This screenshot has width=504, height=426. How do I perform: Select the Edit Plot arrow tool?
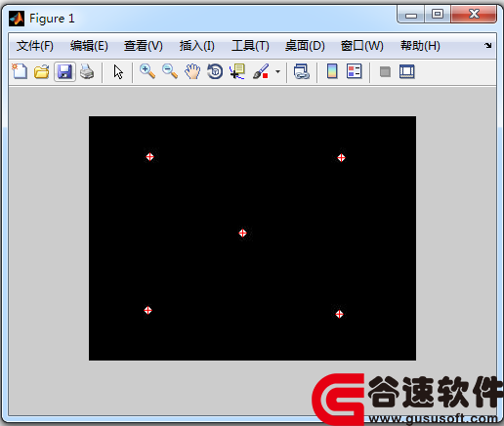pos(118,71)
